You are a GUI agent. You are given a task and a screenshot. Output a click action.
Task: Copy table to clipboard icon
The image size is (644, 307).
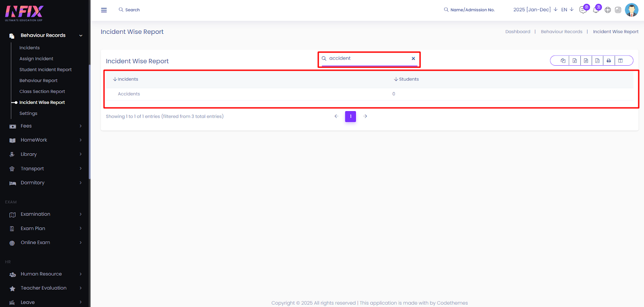(x=563, y=61)
